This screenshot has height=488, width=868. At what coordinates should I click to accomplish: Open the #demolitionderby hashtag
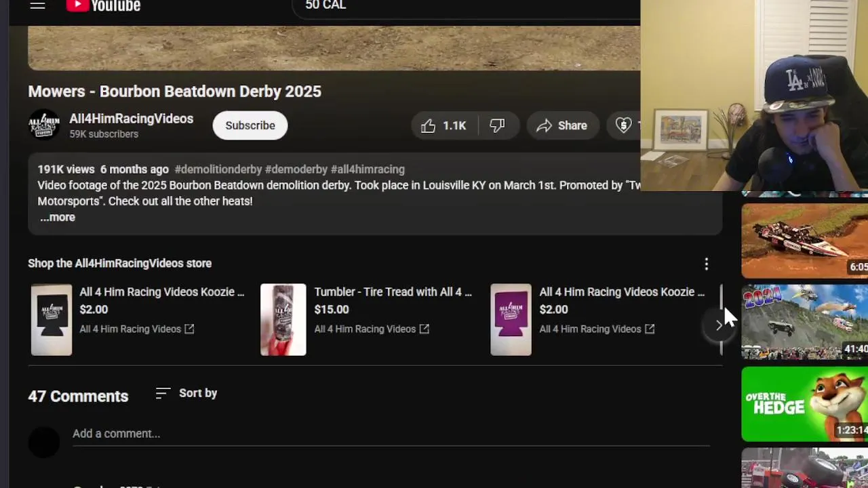pos(218,169)
